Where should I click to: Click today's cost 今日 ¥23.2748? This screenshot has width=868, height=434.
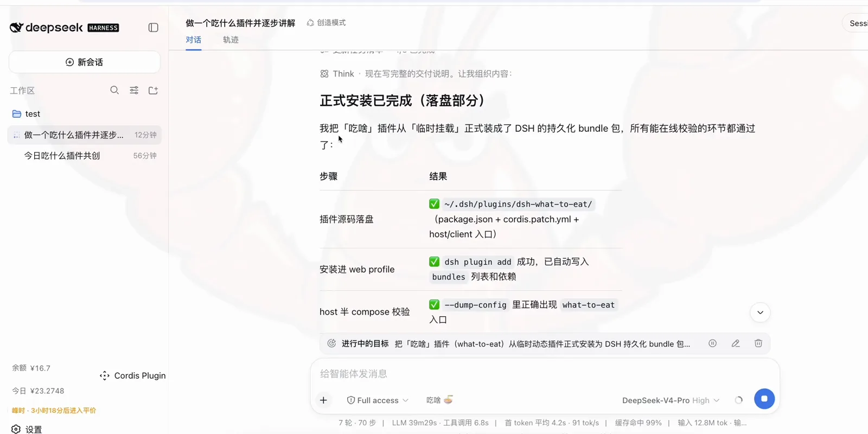[x=38, y=391]
